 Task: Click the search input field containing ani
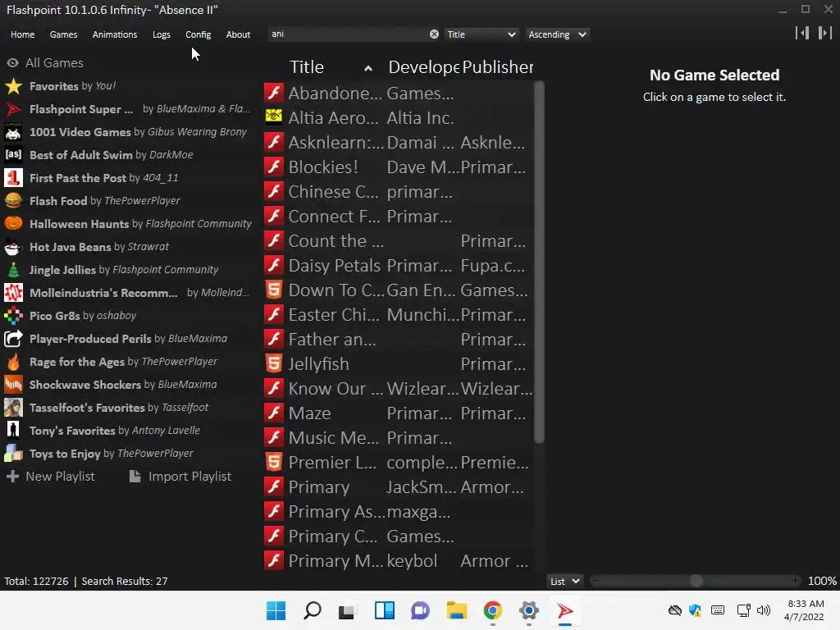348,34
